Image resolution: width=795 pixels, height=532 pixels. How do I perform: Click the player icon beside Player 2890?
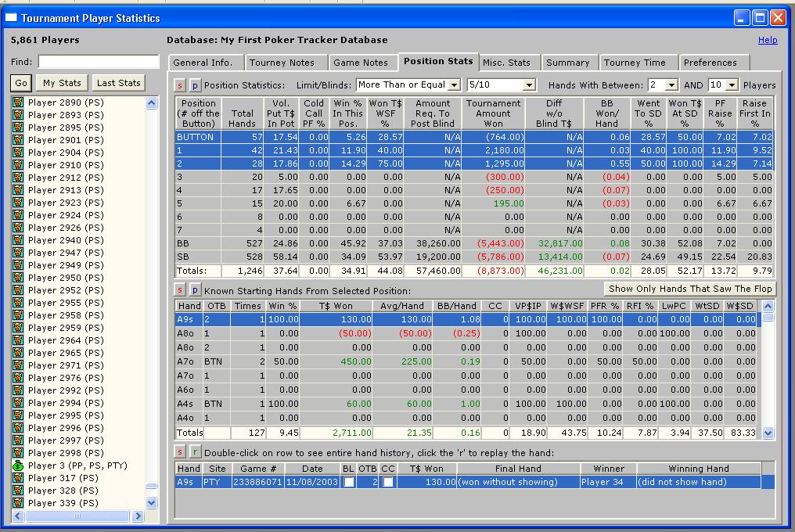click(18, 102)
